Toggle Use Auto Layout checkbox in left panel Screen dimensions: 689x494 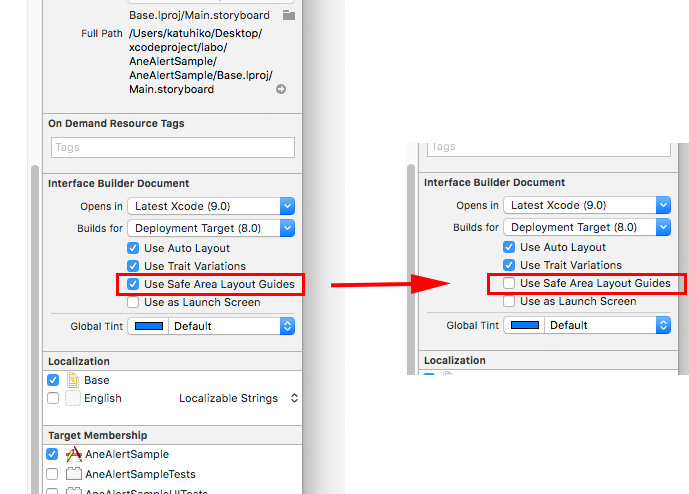coord(133,248)
